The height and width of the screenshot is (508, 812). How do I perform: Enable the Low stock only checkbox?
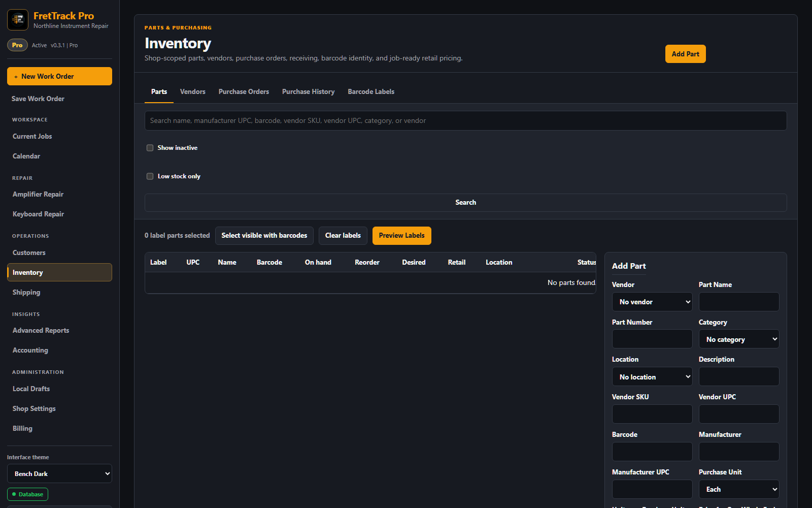[150, 176]
